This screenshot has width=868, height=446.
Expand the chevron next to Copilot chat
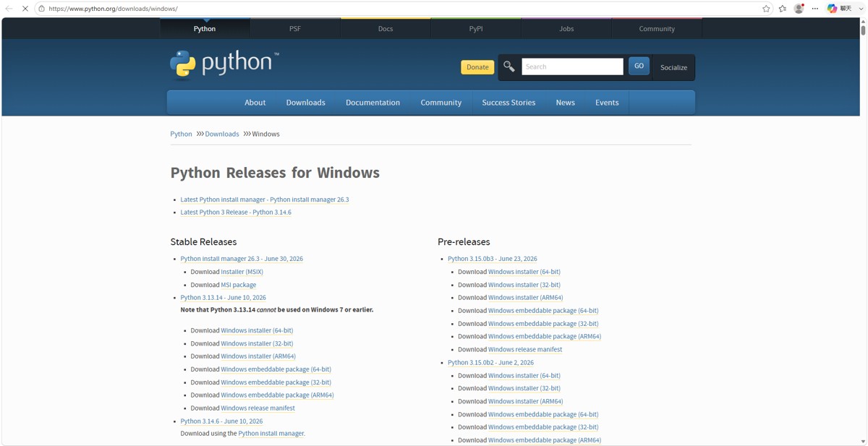[x=861, y=9]
